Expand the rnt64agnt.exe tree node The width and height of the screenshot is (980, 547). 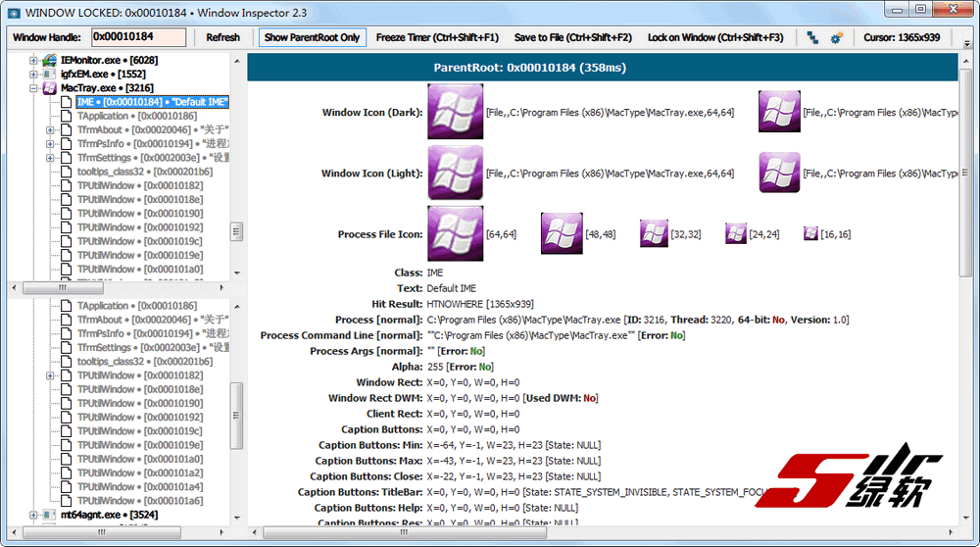tap(33, 515)
